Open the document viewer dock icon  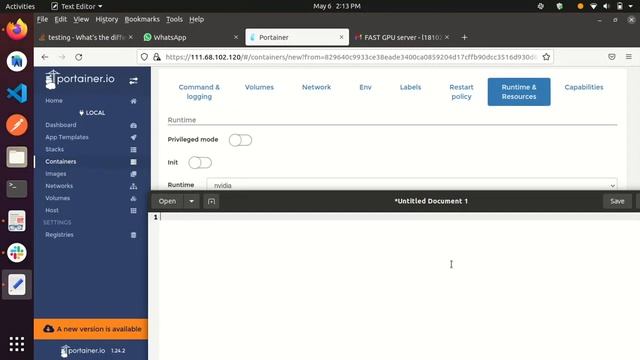coord(17,221)
